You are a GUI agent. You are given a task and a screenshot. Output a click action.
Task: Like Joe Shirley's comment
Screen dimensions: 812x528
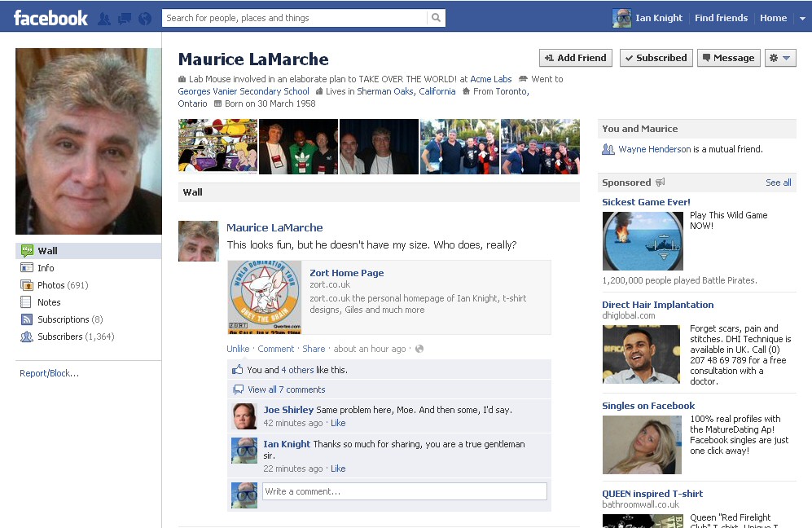click(x=338, y=423)
